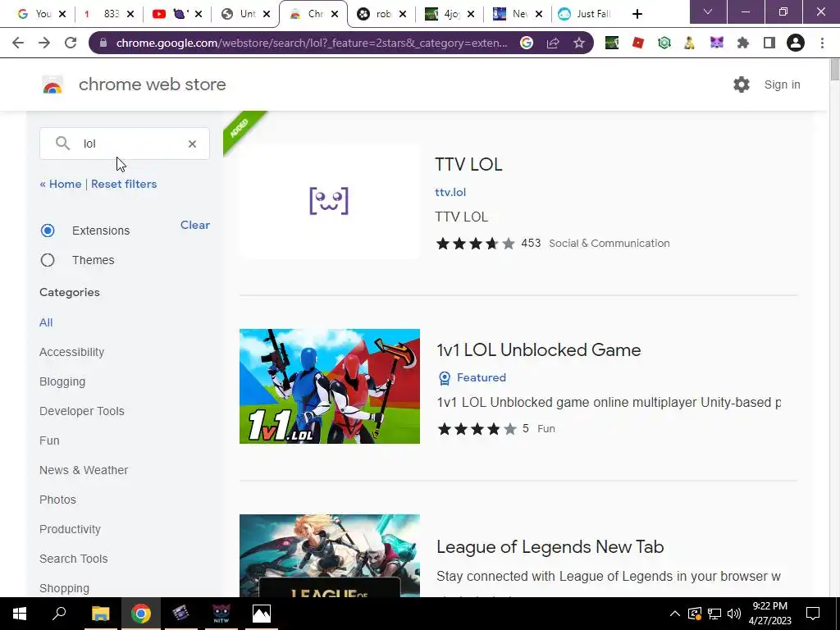Open the clock and date display
This screenshot has height=630, width=840.
click(769, 614)
